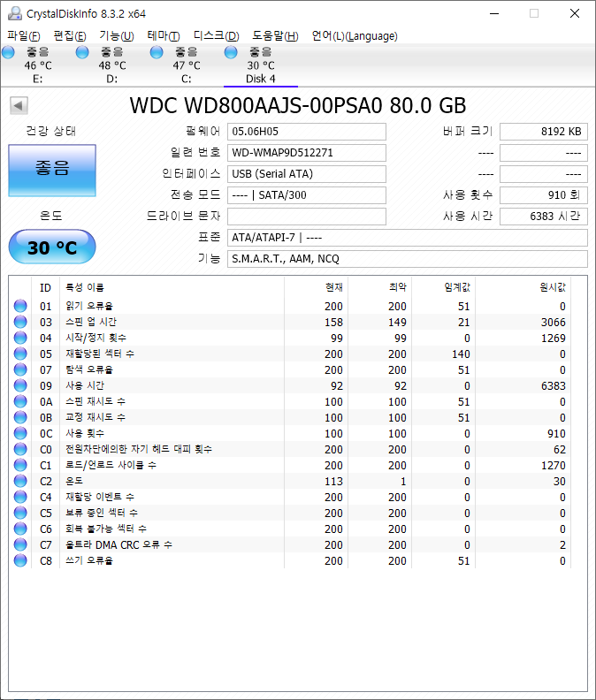Image resolution: width=596 pixels, height=700 pixels.
Task: Select the 스핀 재시도 수 attribute row
Action: [290, 402]
